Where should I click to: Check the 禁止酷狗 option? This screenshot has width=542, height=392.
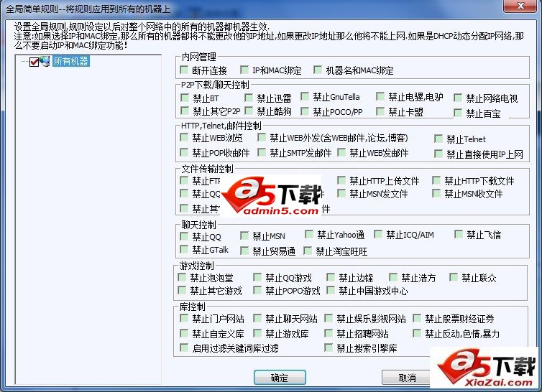point(249,111)
